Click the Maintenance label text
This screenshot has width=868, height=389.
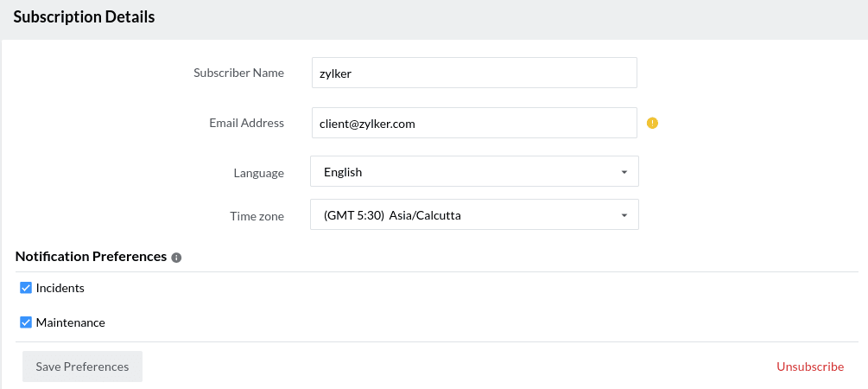tap(71, 322)
